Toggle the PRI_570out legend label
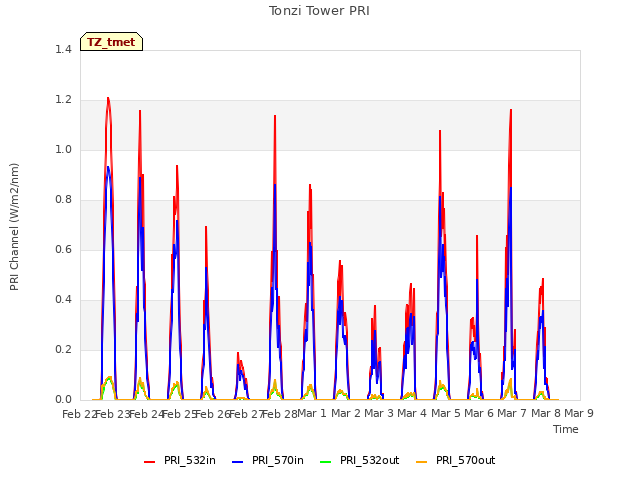The height and width of the screenshot is (480, 640). tap(466, 461)
